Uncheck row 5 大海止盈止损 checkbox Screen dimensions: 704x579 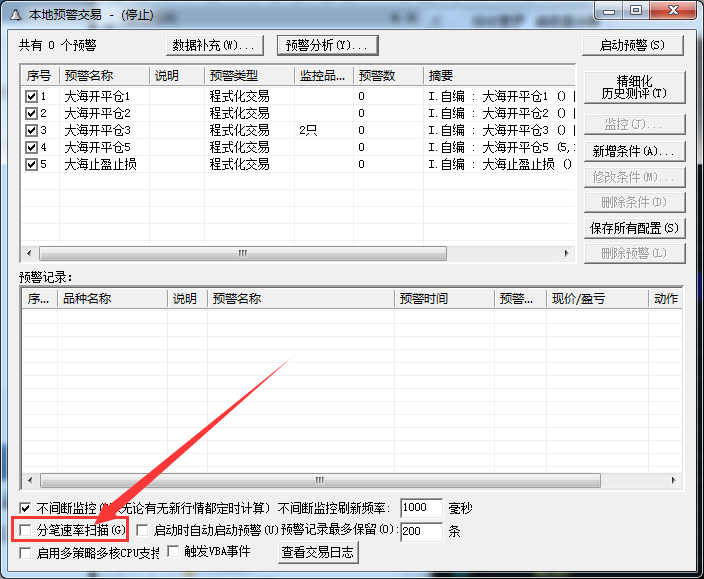31,164
